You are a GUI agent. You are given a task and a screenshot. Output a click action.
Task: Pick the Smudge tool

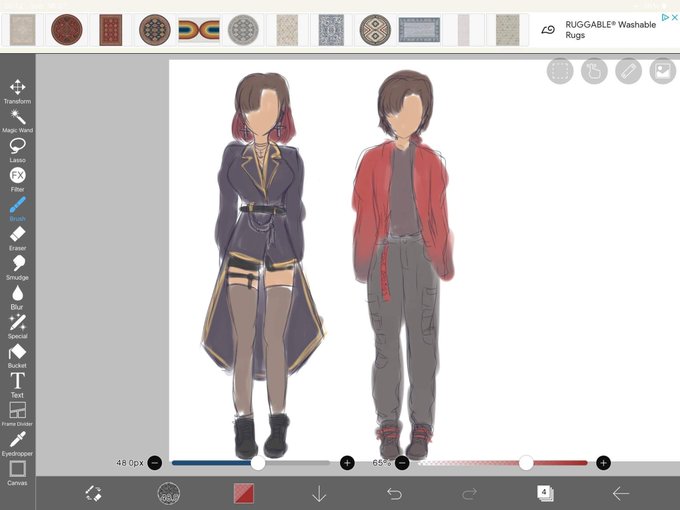(x=17, y=268)
